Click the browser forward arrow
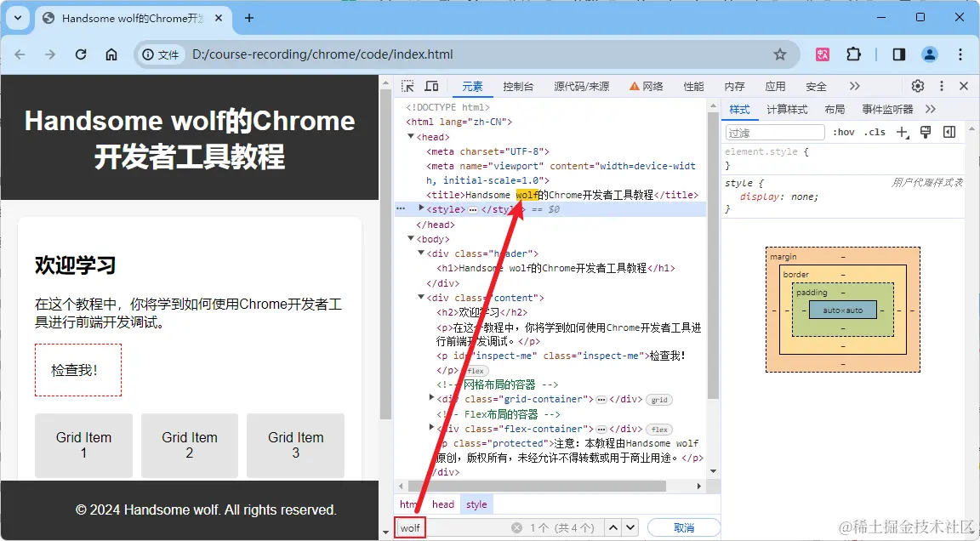Viewport: 980px width, 541px height. [50, 54]
